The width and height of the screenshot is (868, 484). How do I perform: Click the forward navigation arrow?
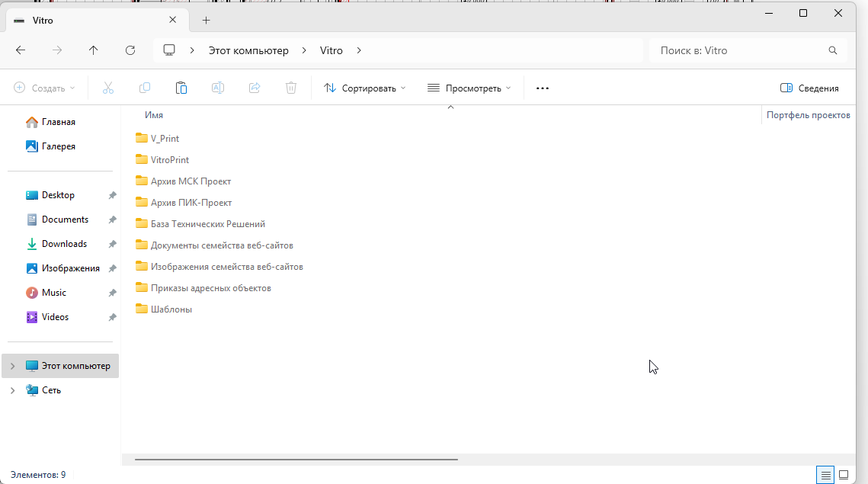57,50
